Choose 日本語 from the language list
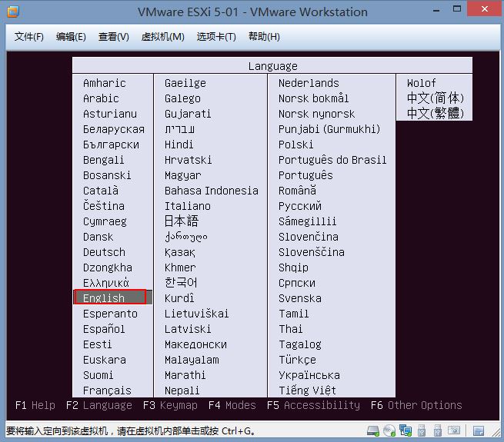 182,221
